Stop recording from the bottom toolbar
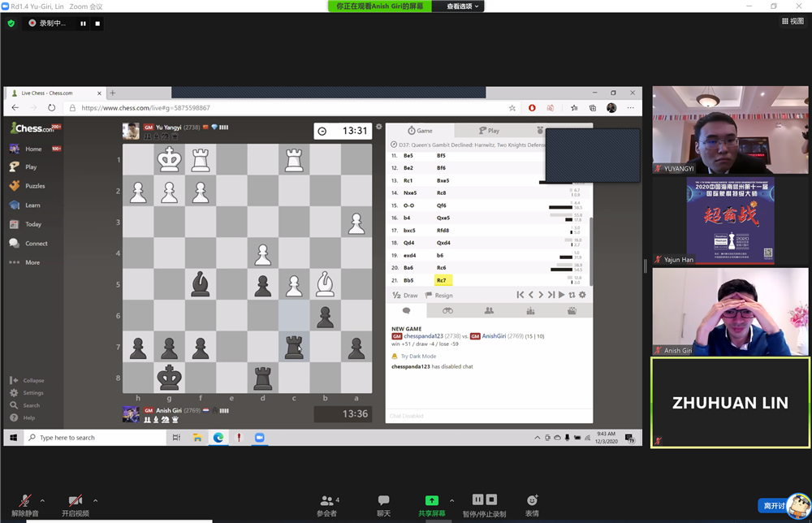Image resolution: width=812 pixels, height=523 pixels. 491,499
